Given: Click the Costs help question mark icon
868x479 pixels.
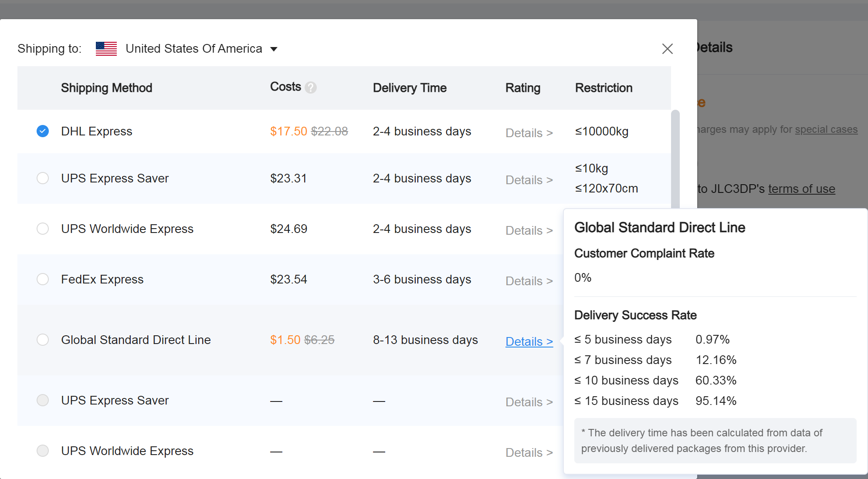Looking at the screenshot, I should coord(310,88).
